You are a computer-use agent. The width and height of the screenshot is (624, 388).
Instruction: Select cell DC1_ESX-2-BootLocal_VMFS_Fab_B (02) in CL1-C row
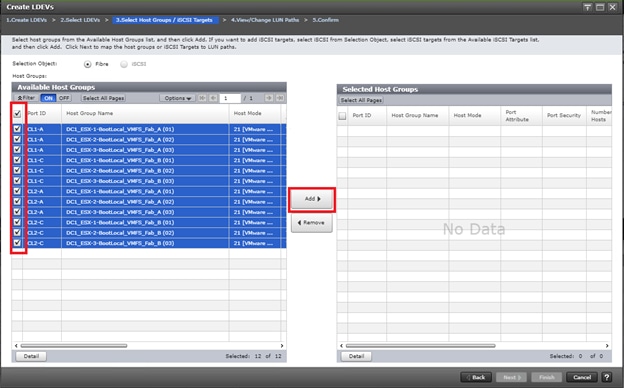pyautogui.click(x=145, y=171)
